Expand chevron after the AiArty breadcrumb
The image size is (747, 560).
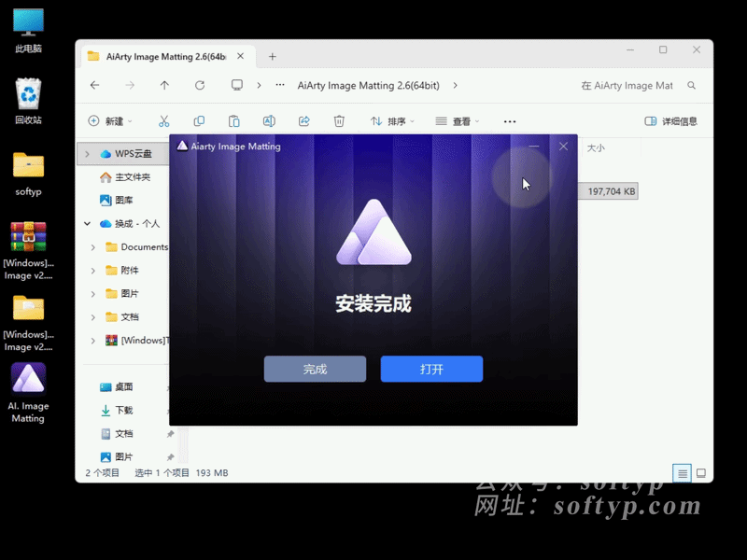coord(455,85)
